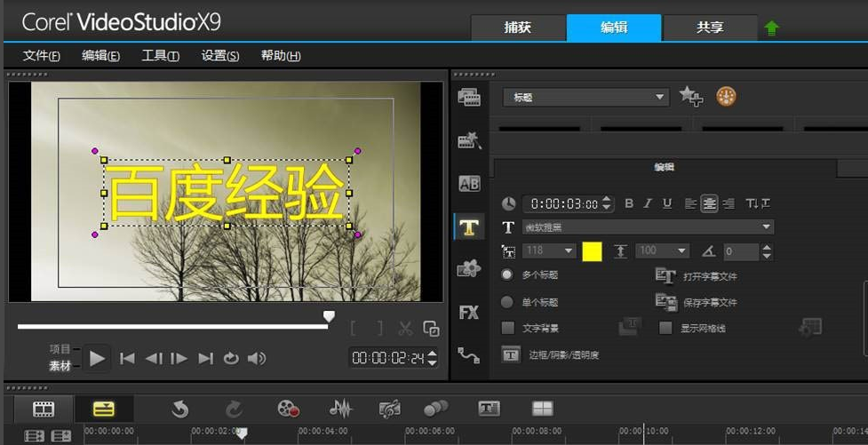Open the yellow font color swatch
This screenshot has width=868, height=445.
pyautogui.click(x=592, y=251)
